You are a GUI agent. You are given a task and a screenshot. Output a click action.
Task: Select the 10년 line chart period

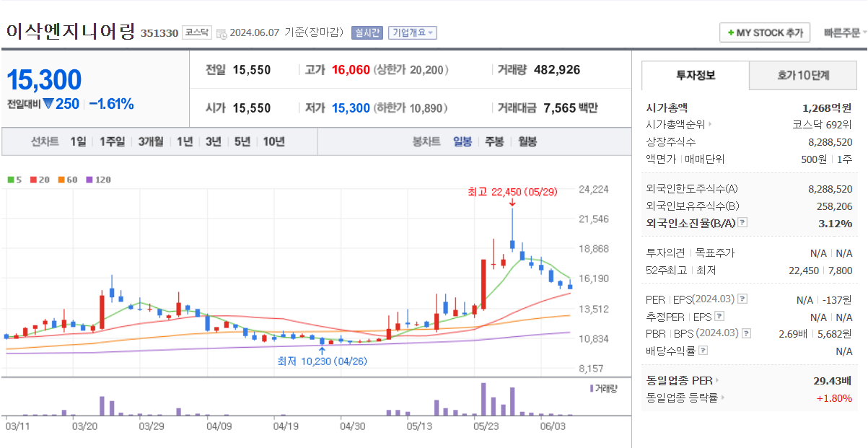coord(273,141)
